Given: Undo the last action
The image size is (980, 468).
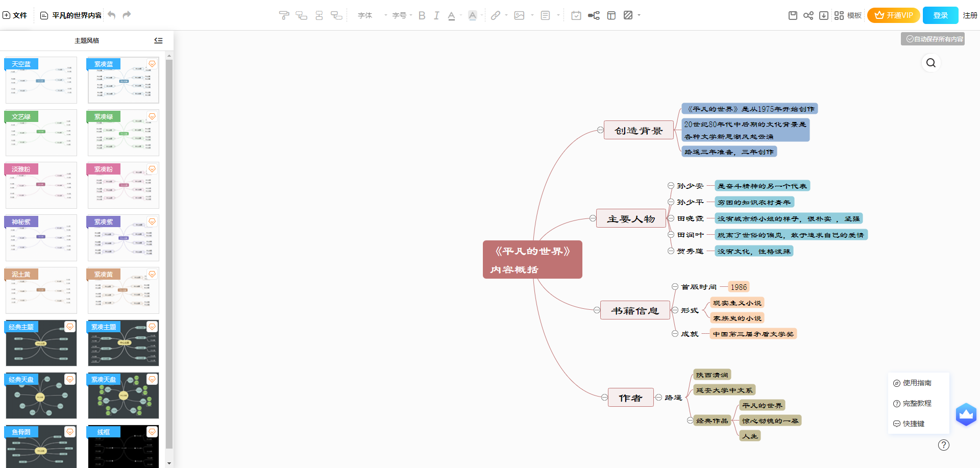Looking at the screenshot, I should [112, 15].
